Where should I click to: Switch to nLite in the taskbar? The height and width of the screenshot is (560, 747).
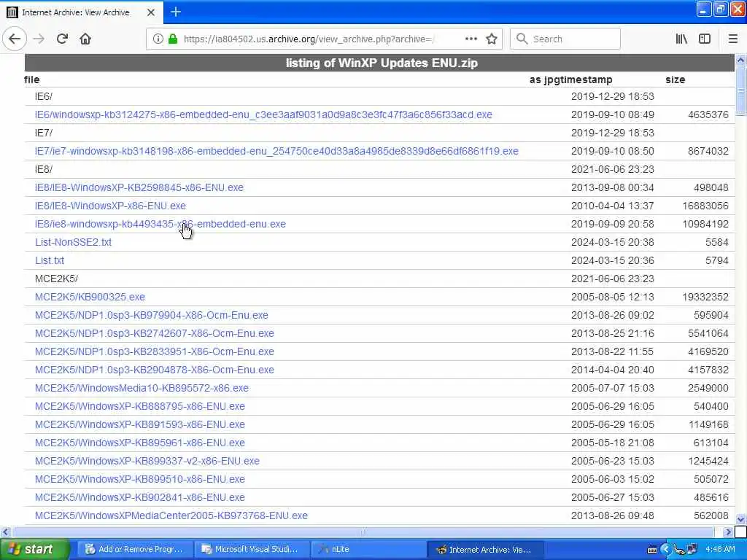coord(368,549)
